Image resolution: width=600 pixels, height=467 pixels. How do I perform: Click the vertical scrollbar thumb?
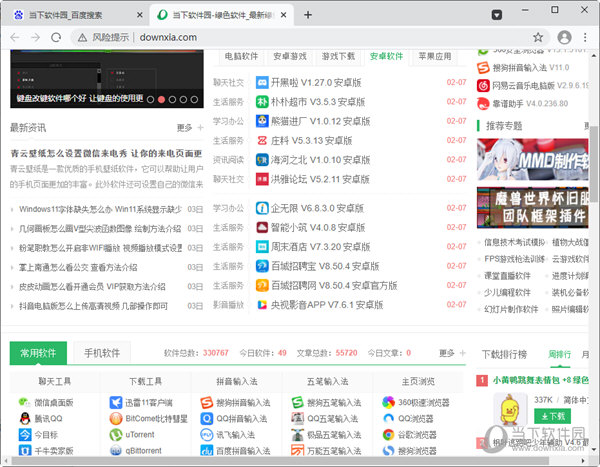[x=593, y=165]
